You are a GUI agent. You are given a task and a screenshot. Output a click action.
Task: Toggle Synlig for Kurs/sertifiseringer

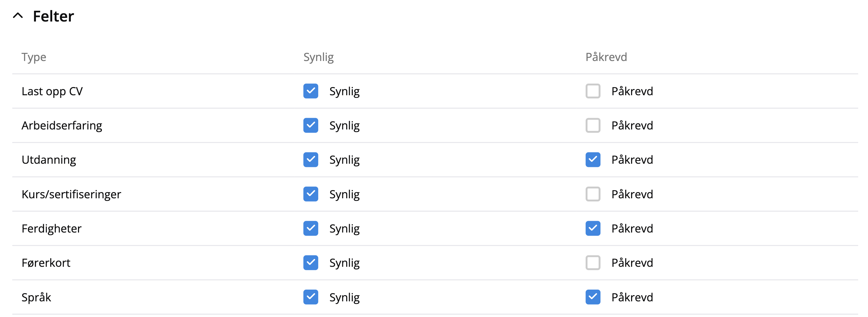(x=310, y=194)
